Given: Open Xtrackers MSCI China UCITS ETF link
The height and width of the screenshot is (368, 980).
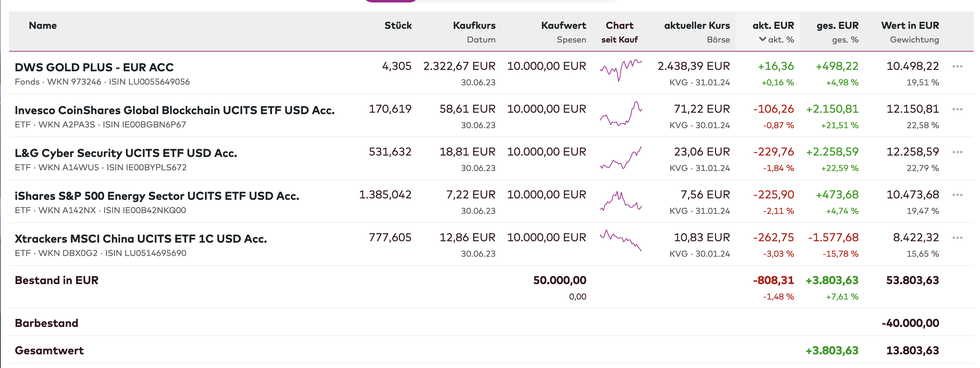Looking at the screenshot, I should click(x=141, y=239).
